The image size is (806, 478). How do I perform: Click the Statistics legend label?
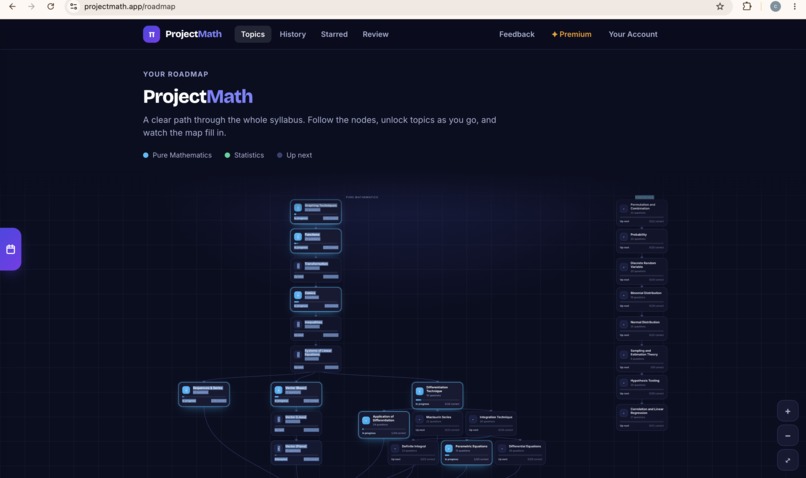tap(249, 155)
